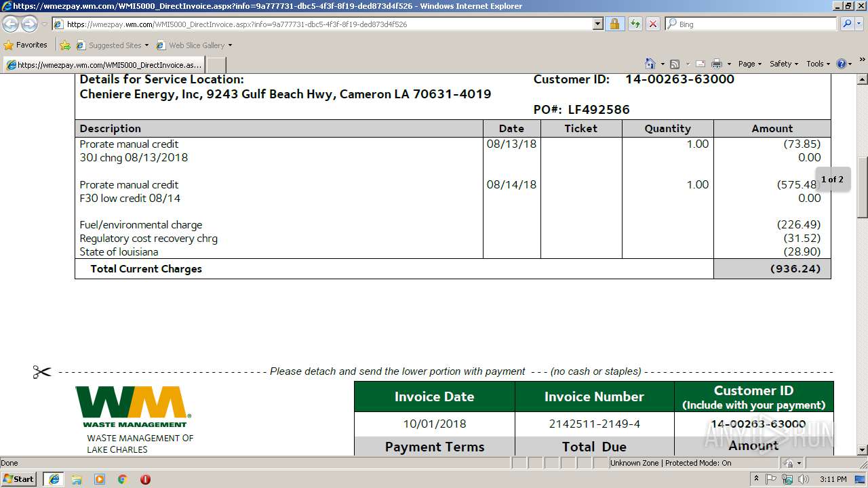Image resolution: width=868 pixels, height=488 pixels.
Task: Open the Action Center flag icon
Action: pos(771,479)
